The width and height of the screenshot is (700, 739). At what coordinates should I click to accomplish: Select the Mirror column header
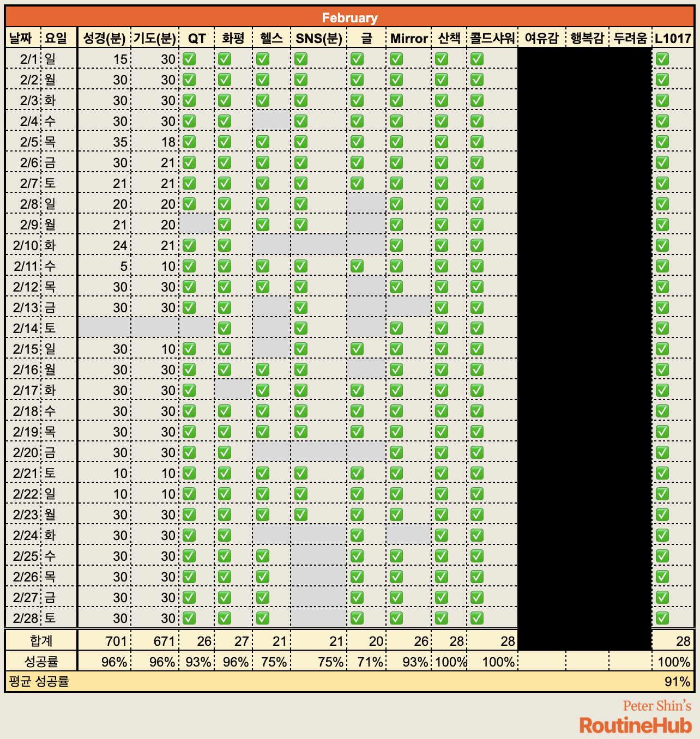408,38
